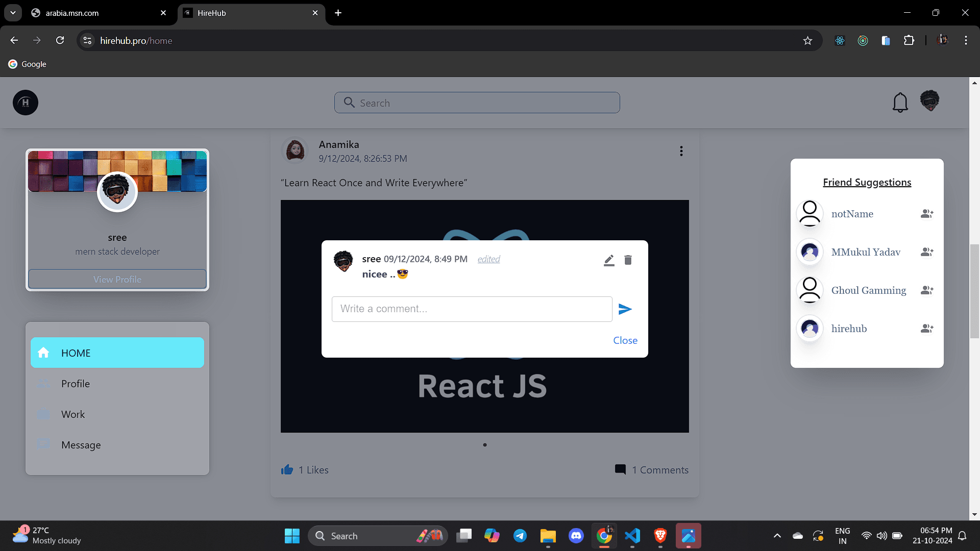The width and height of the screenshot is (980, 551).
Task: Click Ghoul Gamming's avatar
Action: (810, 290)
